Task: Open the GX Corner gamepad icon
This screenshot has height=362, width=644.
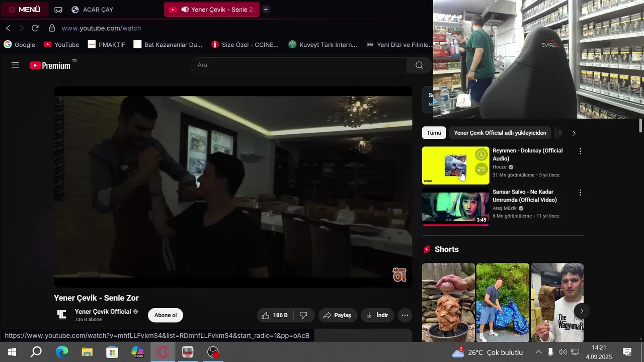Action: pyautogui.click(x=58, y=10)
